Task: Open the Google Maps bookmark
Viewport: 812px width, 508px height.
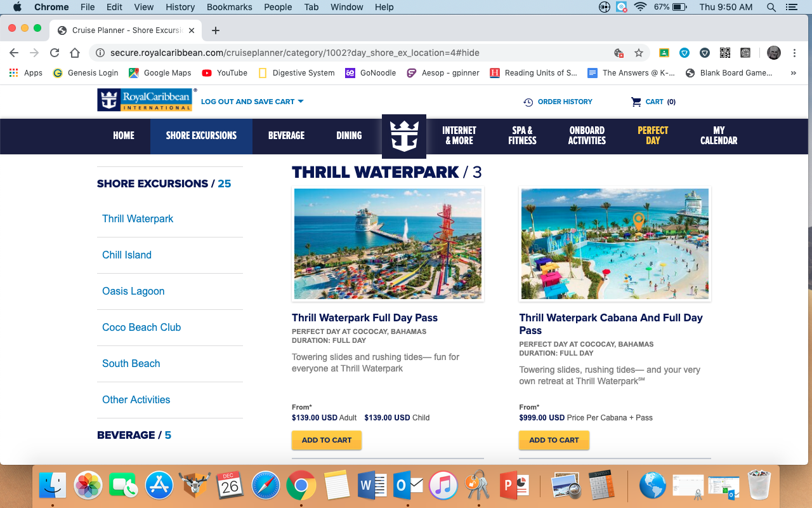Action: click(x=160, y=73)
